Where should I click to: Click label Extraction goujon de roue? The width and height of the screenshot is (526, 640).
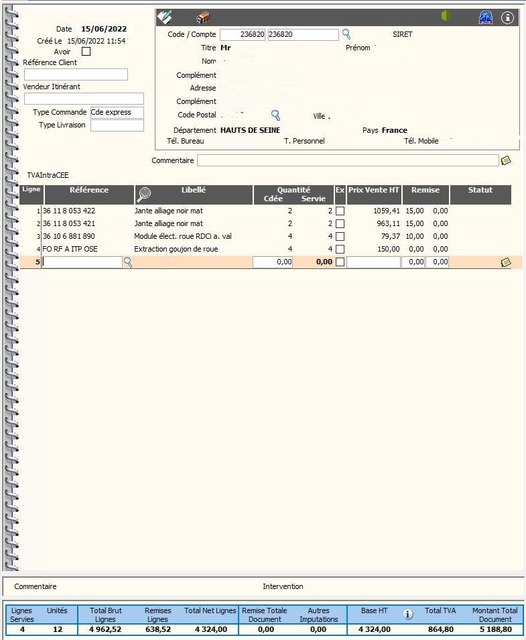[x=176, y=249]
